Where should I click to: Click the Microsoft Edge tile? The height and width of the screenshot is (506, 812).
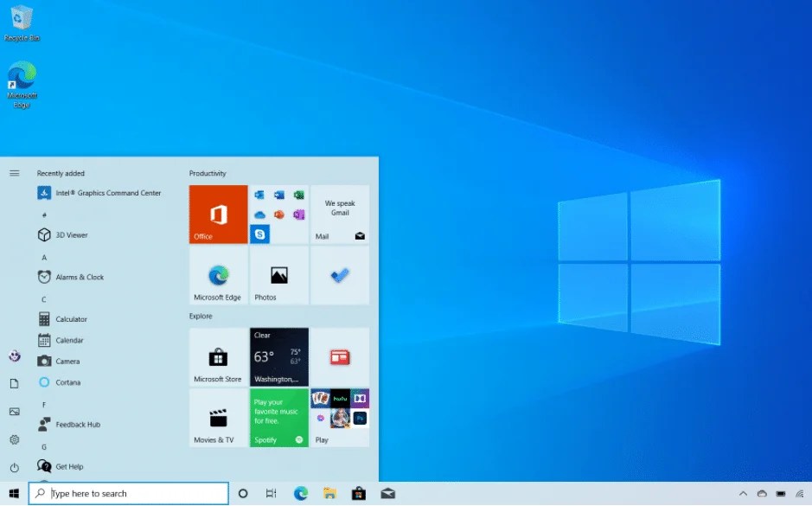(x=218, y=275)
